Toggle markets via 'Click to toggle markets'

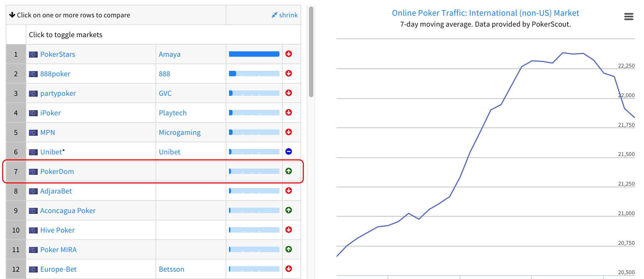coord(65,35)
